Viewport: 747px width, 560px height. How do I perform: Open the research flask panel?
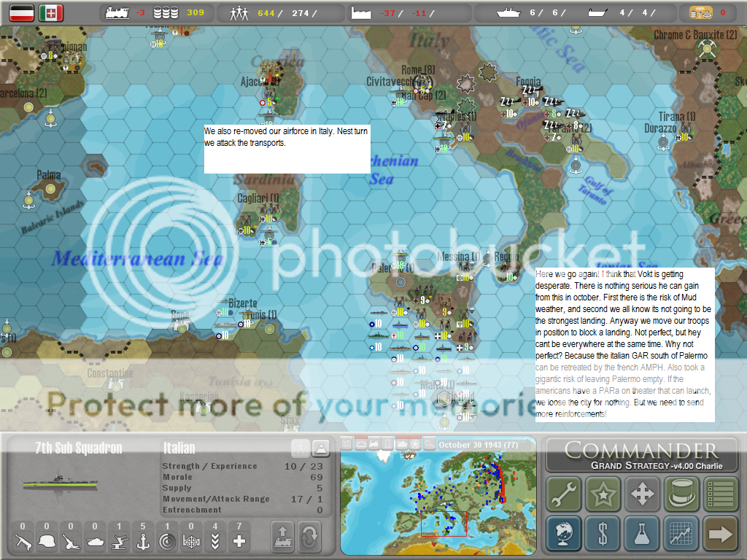point(642,534)
